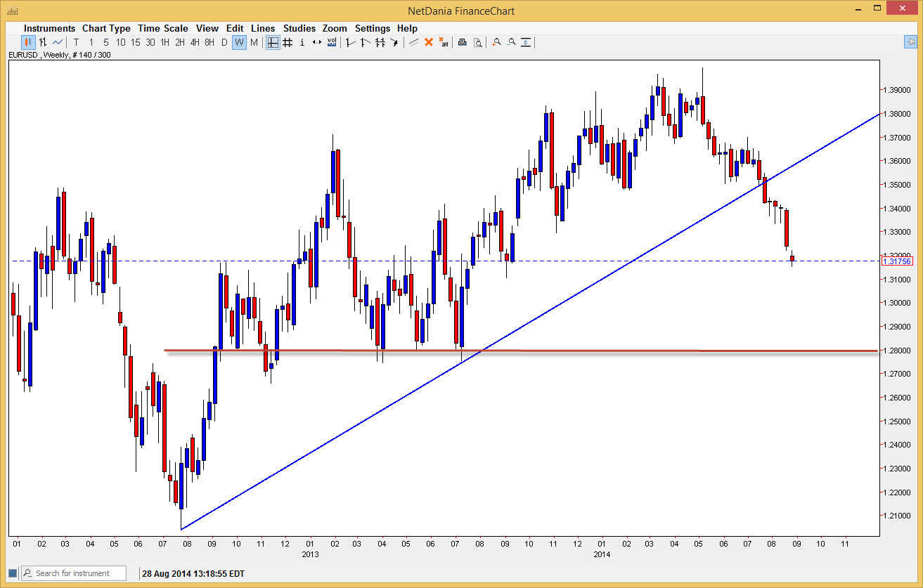923x588 pixels.
Task: Click the zoom-in magnifier icon
Action: 496,42
